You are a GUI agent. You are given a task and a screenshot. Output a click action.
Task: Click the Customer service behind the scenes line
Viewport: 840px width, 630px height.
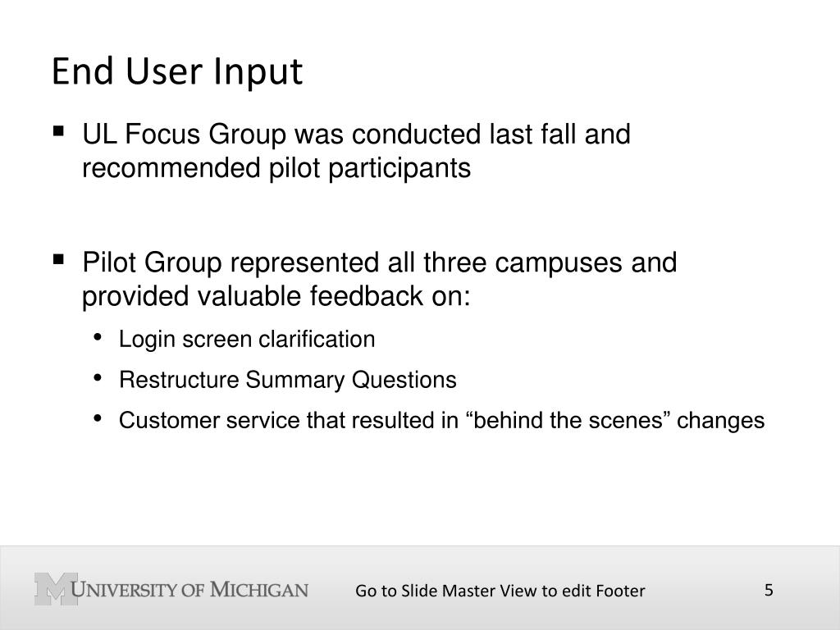pyautogui.click(x=441, y=420)
